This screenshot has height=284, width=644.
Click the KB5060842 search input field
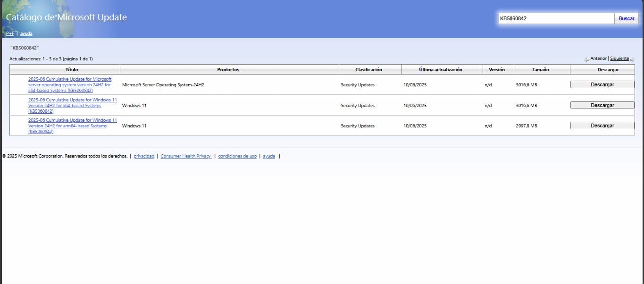pyautogui.click(x=556, y=18)
